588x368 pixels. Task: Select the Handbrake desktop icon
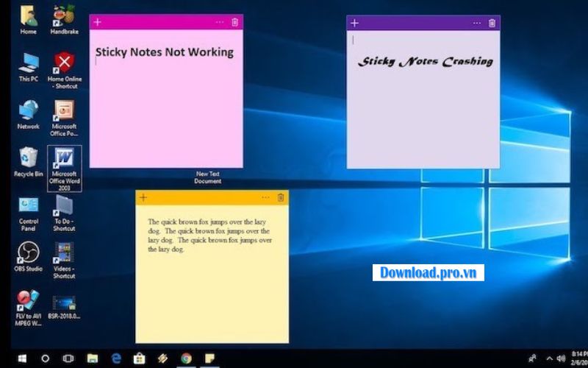[64, 21]
